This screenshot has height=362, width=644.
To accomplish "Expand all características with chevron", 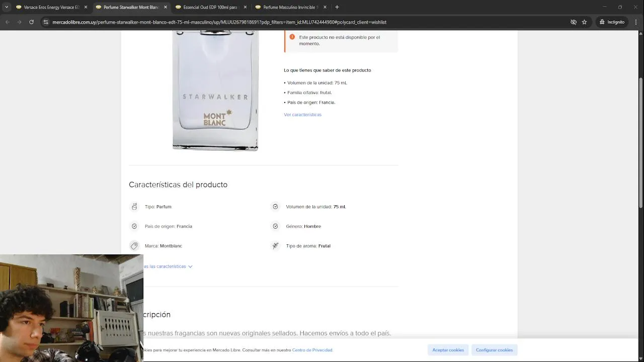I will (190, 266).
